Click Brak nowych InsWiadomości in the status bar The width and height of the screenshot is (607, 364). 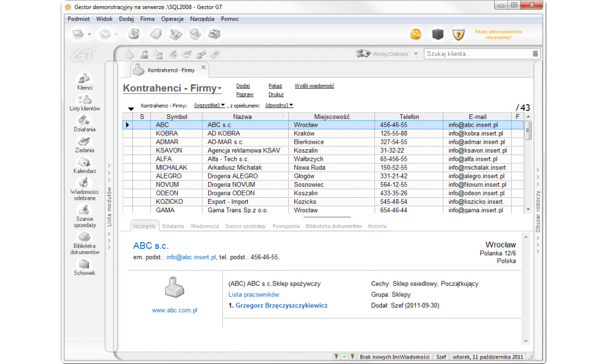pyautogui.click(x=395, y=357)
